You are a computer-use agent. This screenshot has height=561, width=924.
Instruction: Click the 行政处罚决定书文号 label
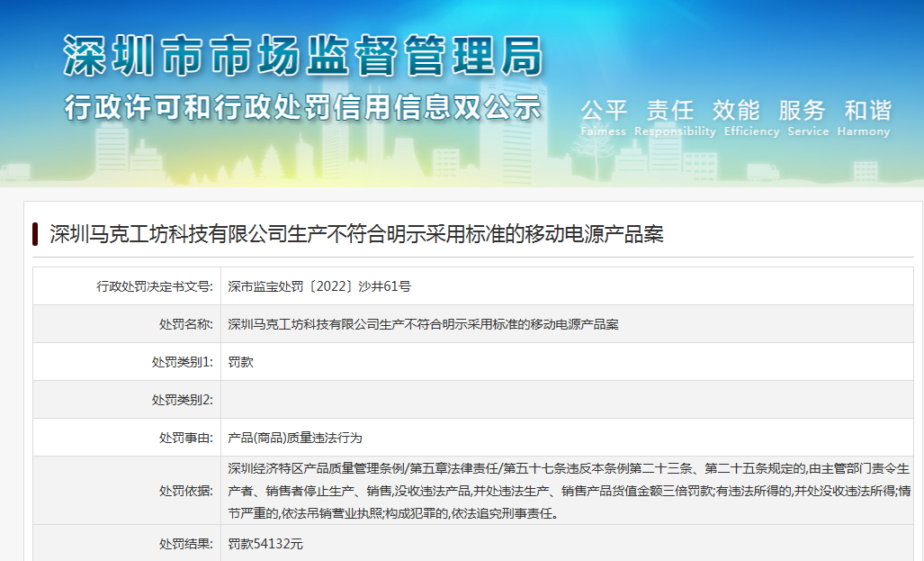155,286
